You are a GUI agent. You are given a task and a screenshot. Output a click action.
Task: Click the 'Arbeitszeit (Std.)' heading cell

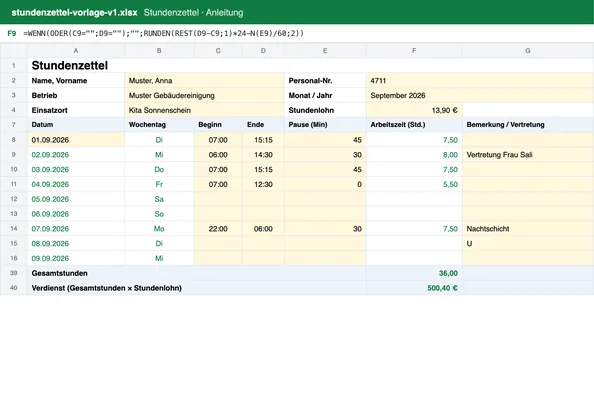(414, 125)
